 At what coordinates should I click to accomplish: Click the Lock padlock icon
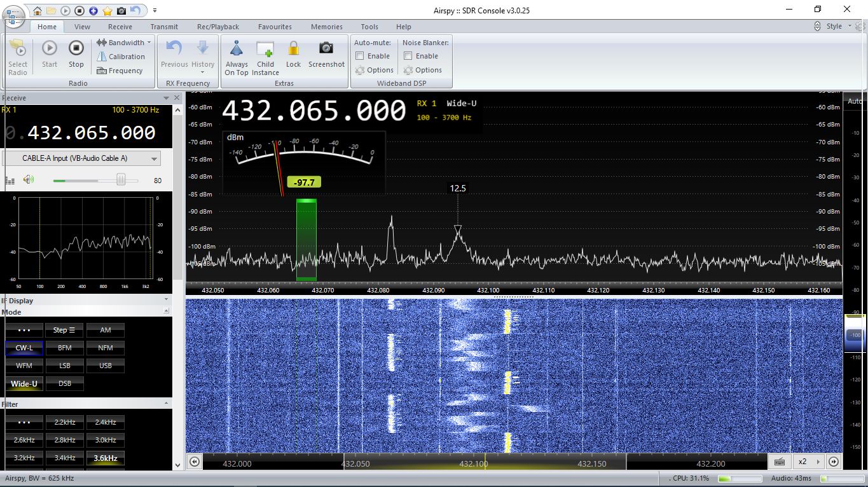click(293, 49)
